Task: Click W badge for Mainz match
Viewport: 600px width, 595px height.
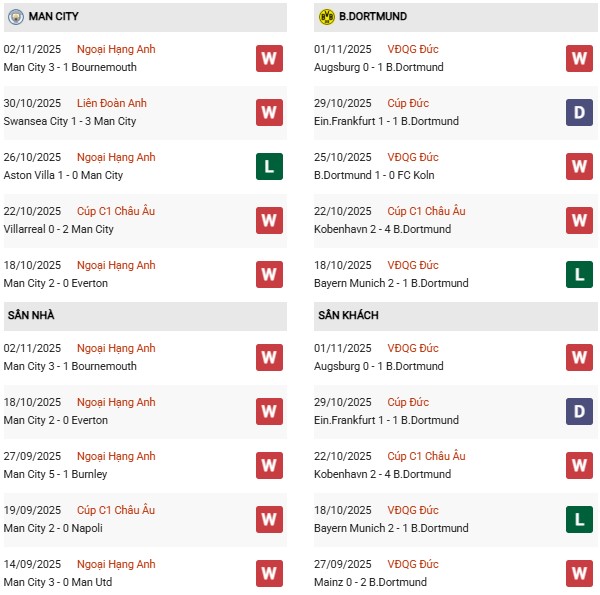Action: point(579,573)
